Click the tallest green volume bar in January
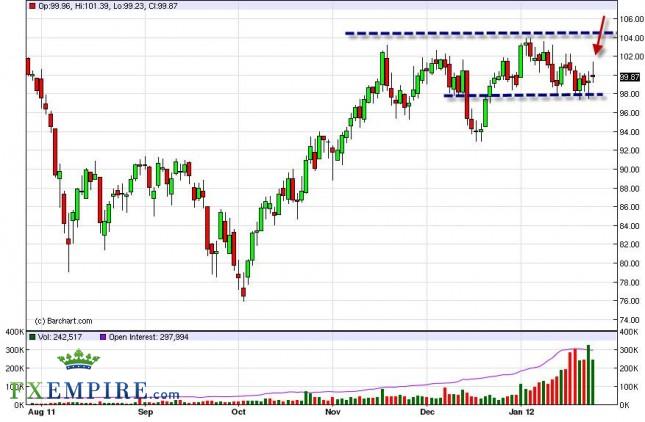This screenshot has width=645, height=422. [588, 375]
